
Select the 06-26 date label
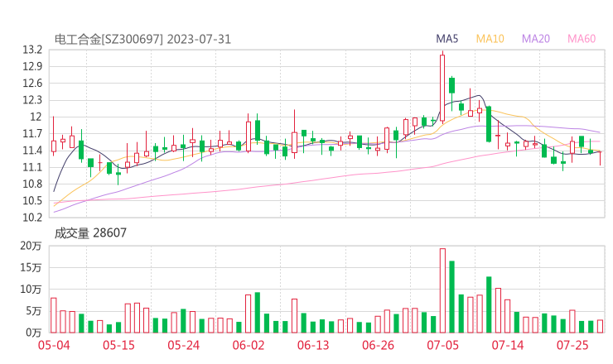(x=378, y=346)
